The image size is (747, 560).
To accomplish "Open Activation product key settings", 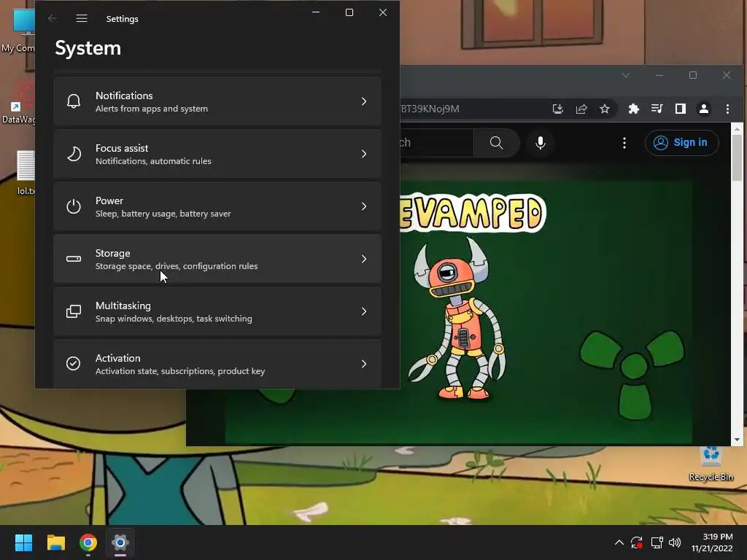I will point(217,364).
